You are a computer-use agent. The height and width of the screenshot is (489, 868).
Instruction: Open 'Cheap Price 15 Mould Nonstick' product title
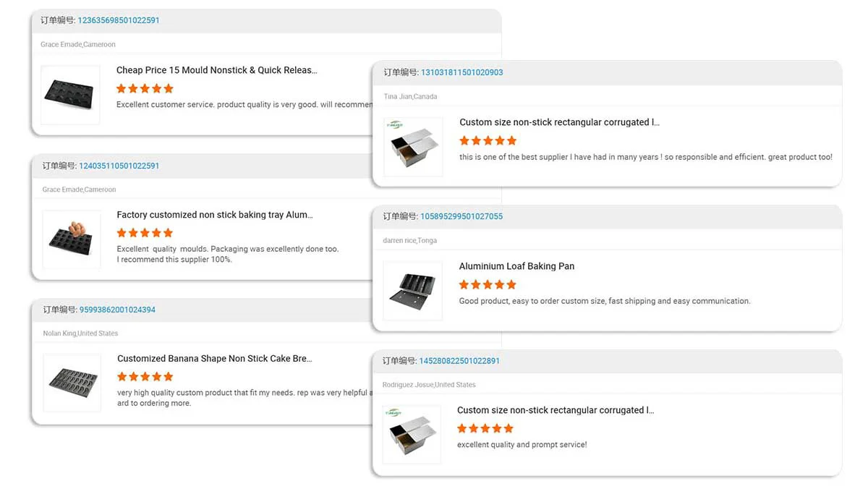217,70
